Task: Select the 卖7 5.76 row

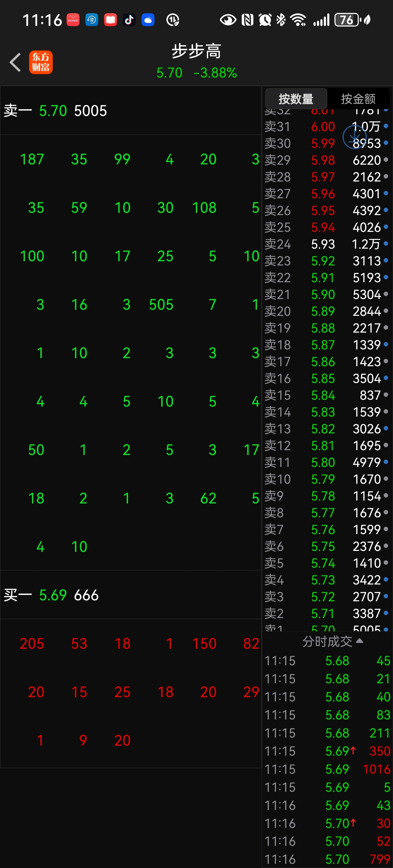Action: pyautogui.click(x=326, y=529)
